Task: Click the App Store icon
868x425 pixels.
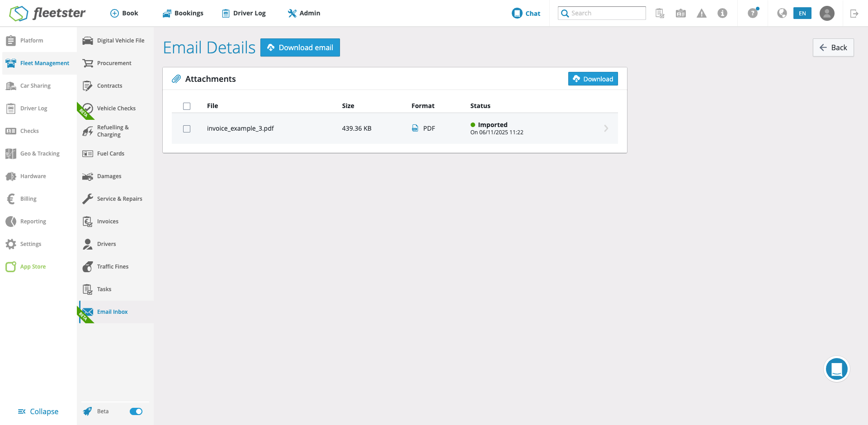Action: [11, 267]
